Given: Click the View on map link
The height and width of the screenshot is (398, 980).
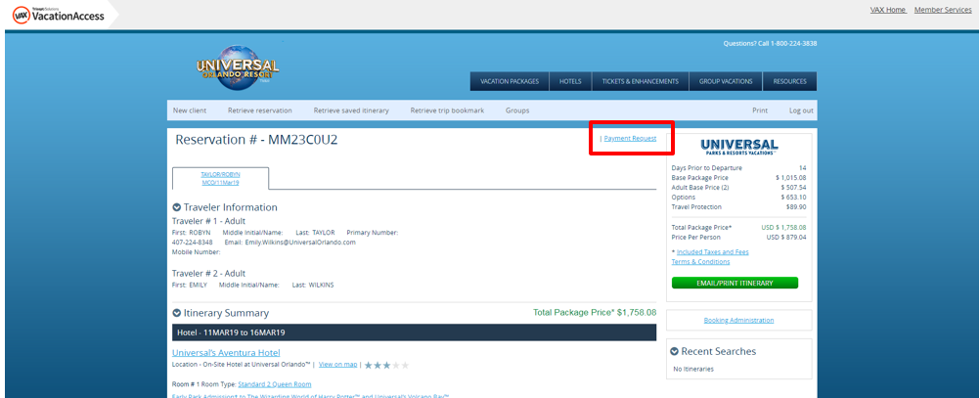Looking at the screenshot, I should [x=338, y=364].
